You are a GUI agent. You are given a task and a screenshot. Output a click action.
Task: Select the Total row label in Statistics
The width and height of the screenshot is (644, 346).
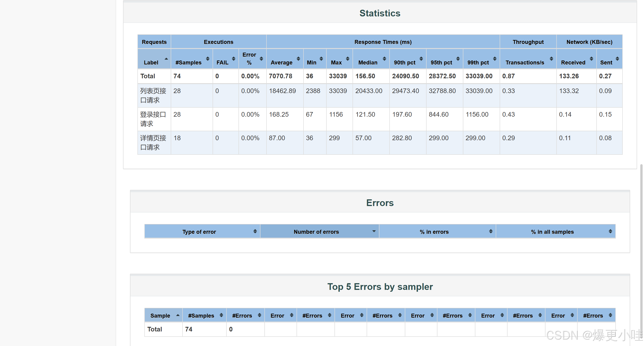click(x=148, y=76)
